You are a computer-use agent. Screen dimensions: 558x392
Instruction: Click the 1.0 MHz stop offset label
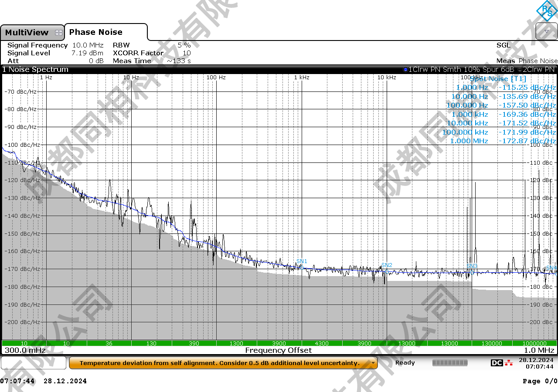tap(539, 350)
